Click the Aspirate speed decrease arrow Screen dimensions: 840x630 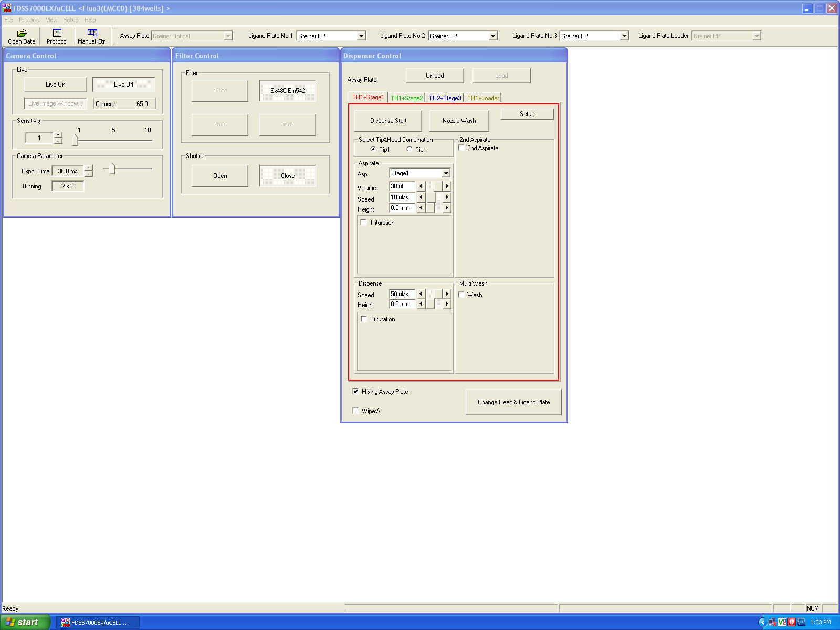421,197
